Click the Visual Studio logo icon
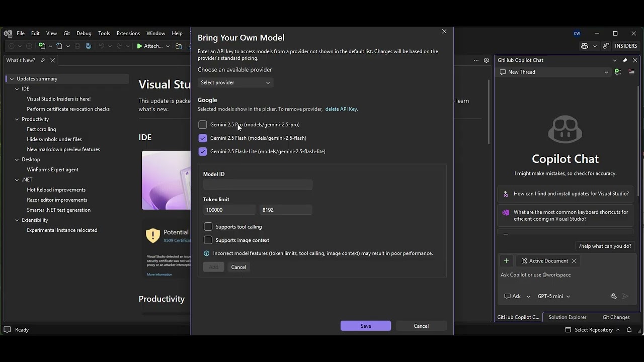 (8, 33)
